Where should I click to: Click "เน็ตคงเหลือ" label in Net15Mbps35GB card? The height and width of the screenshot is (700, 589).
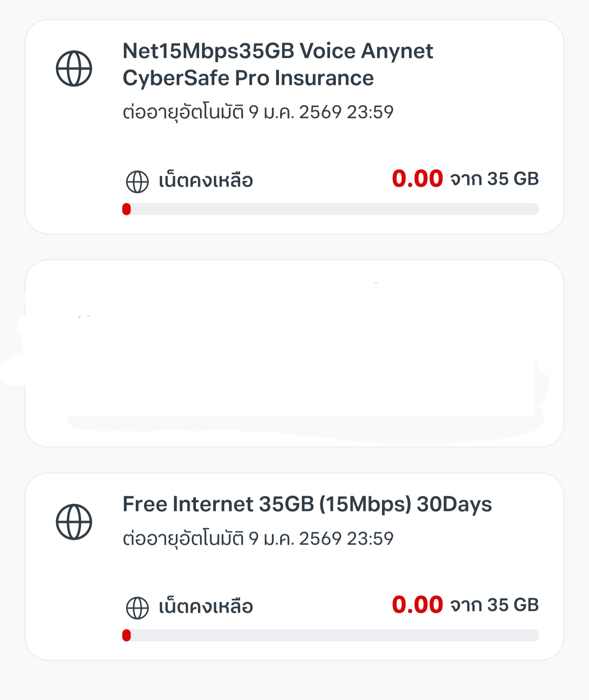point(206,181)
